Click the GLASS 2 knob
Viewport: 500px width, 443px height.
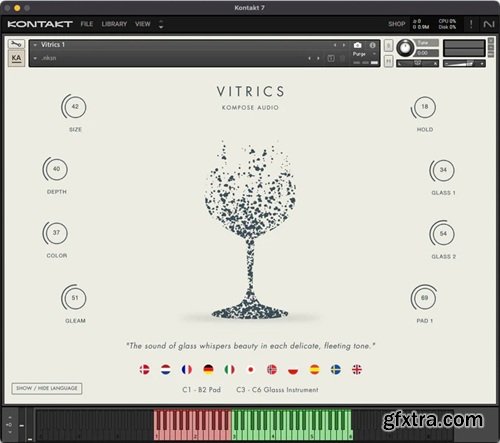coord(443,234)
